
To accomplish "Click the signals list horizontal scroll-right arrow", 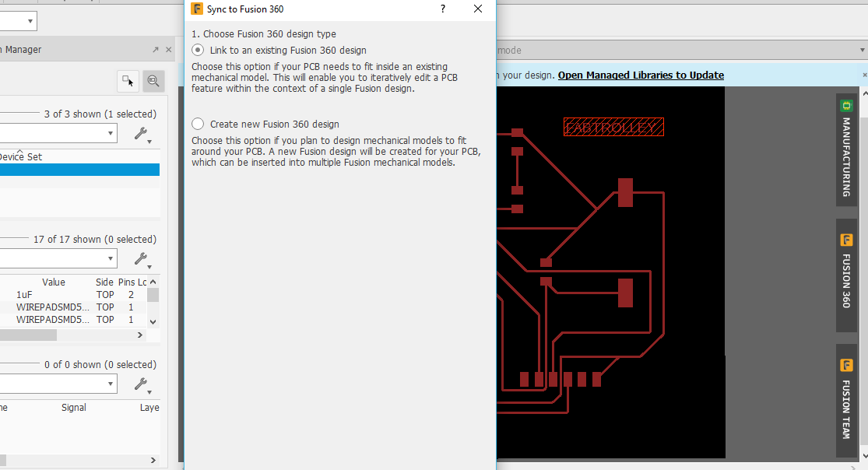I will [153, 460].
